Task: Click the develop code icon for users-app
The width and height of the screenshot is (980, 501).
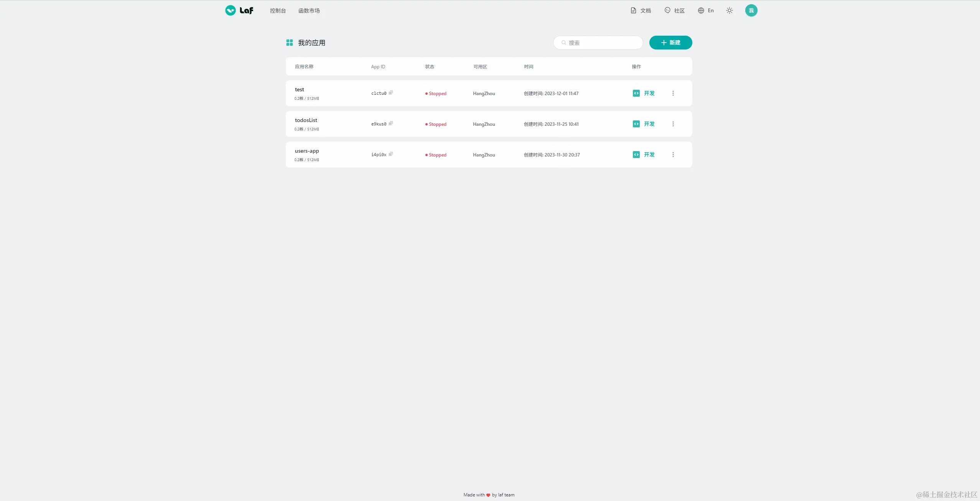Action: coord(636,155)
